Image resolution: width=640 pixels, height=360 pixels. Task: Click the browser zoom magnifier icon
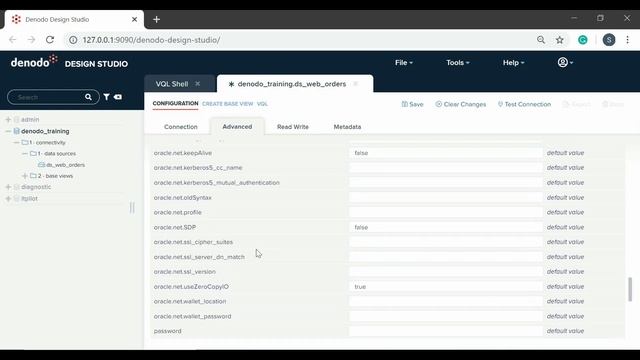(x=541, y=40)
